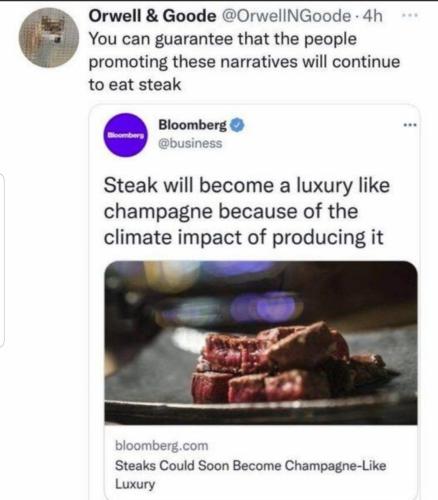Open Steaks Could Soon Become Champagne-Like headline
438x500 pixels.
[x=251, y=474]
